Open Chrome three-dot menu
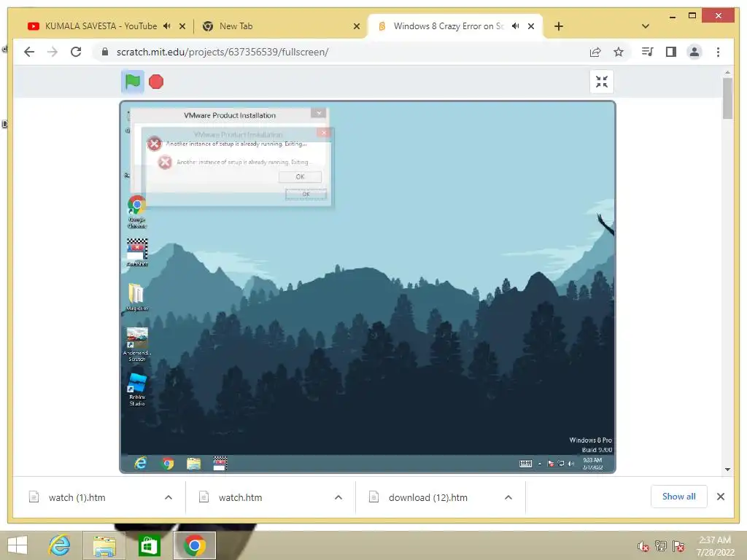 coord(718,52)
